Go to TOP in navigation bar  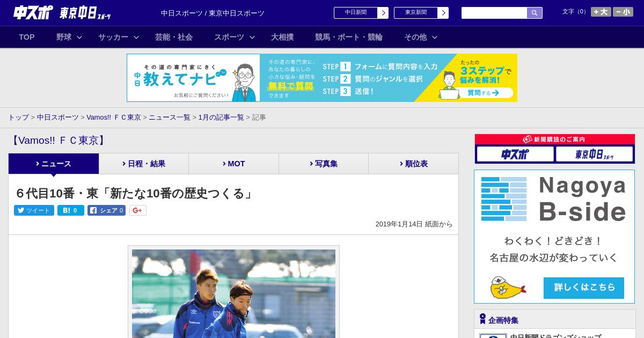tap(27, 37)
